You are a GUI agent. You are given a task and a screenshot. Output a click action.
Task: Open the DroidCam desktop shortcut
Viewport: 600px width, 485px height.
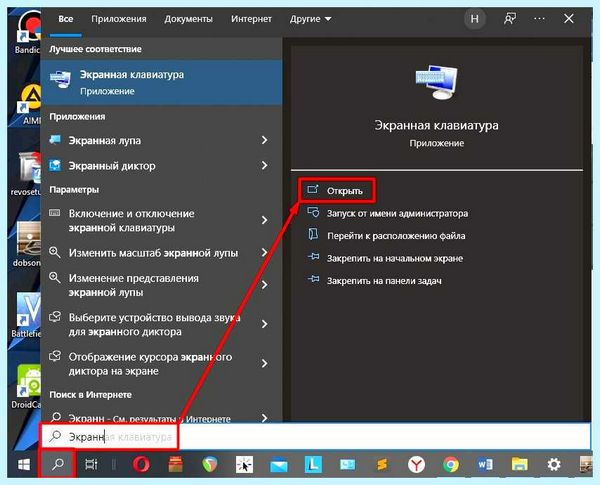pyautogui.click(x=26, y=387)
